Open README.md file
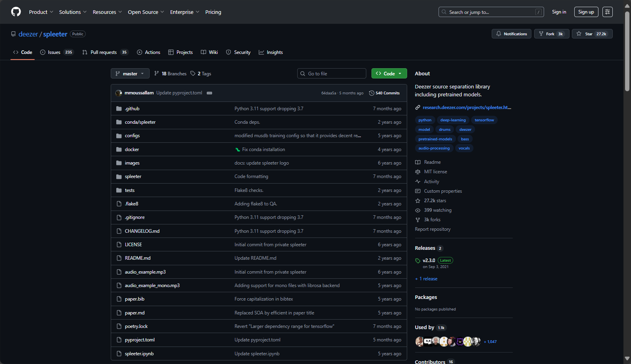The height and width of the screenshot is (364, 631). coord(138,258)
